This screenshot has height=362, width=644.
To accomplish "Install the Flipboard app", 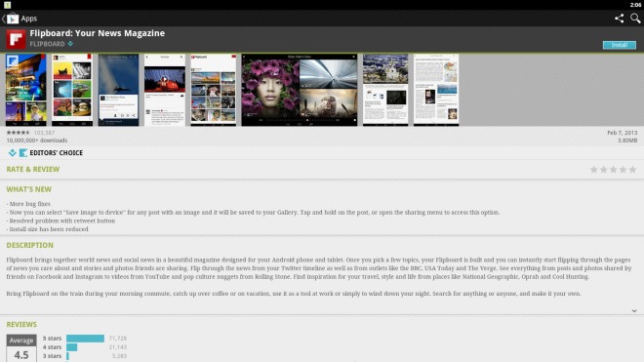I will point(620,45).
